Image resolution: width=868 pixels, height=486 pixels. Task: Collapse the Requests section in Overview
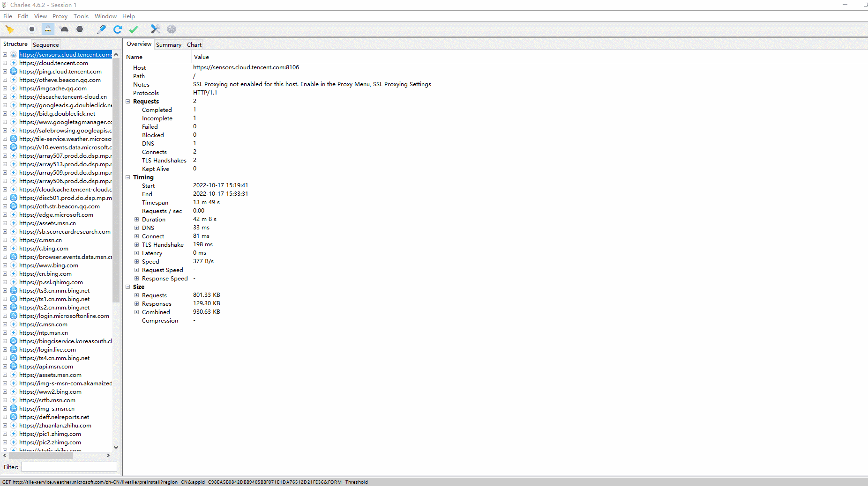[128, 102]
